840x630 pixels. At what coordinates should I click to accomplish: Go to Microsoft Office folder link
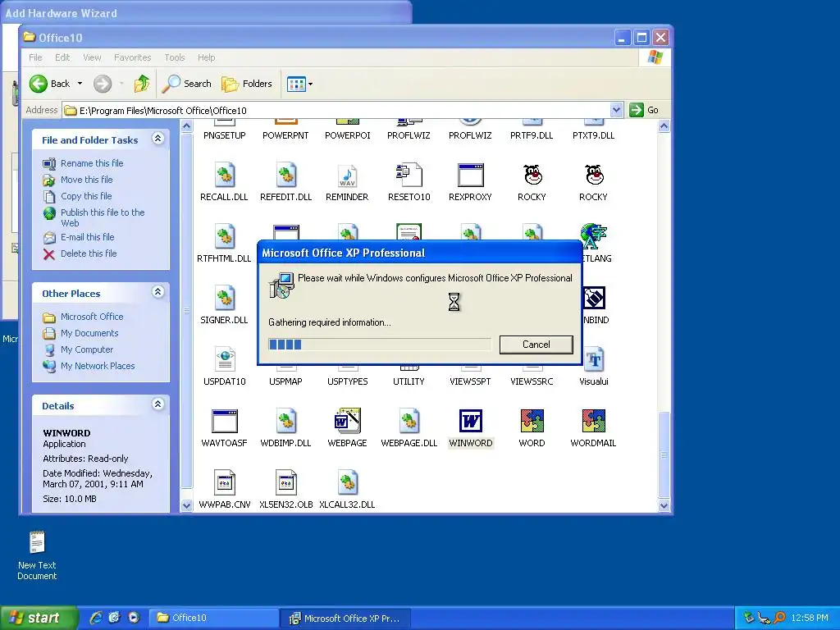pos(92,317)
